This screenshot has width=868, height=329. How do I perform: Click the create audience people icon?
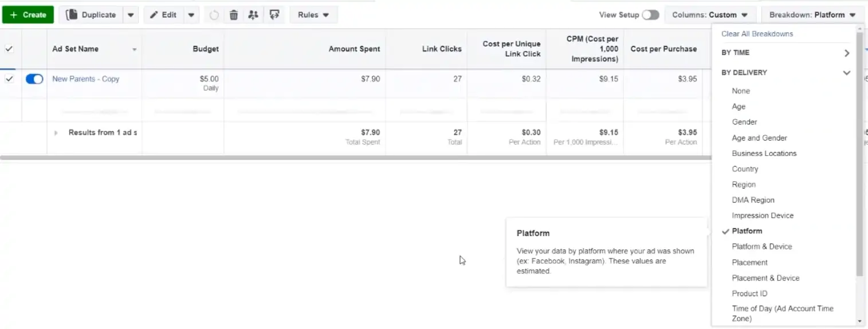[253, 15]
